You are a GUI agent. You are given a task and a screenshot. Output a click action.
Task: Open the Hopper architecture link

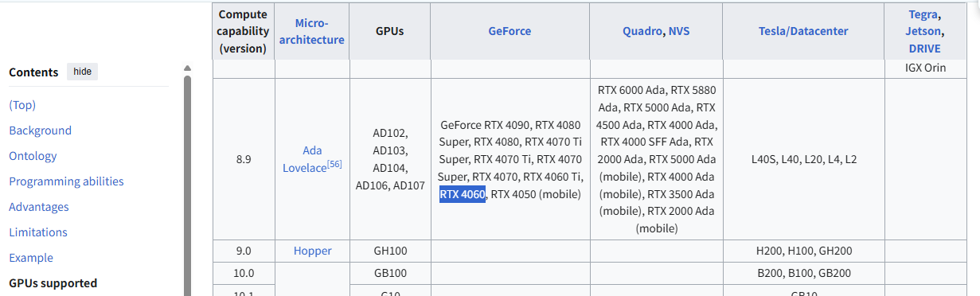point(312,251)
